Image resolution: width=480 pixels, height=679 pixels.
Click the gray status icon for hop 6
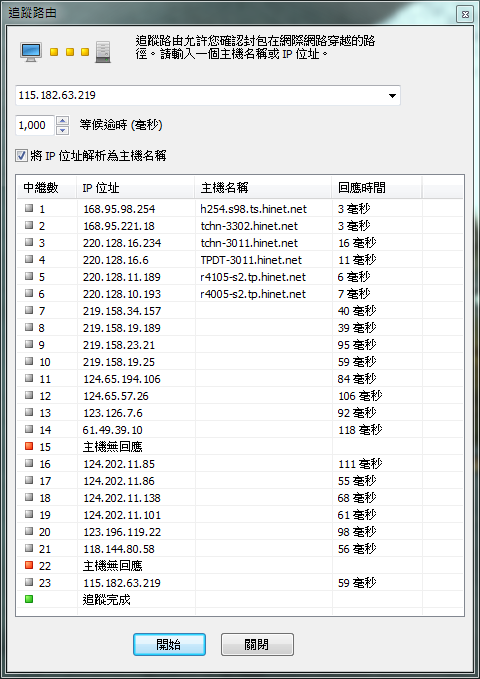click(x=29, y=293)
